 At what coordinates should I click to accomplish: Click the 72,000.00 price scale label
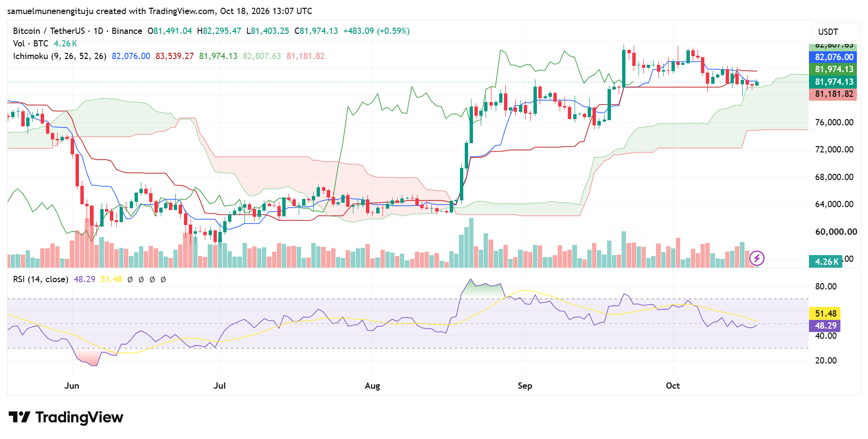(x=834, y=150)
